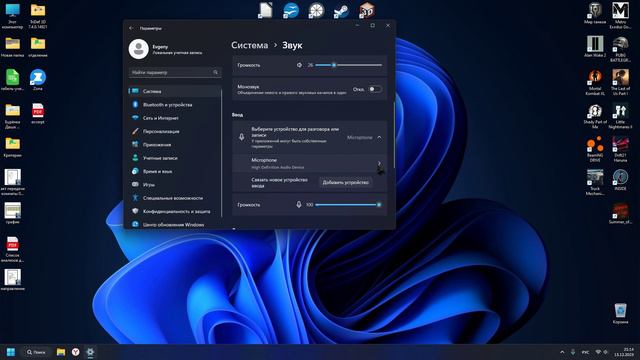Set microphone input volume slider
The image size is (640, 360).
pos(349,204)
